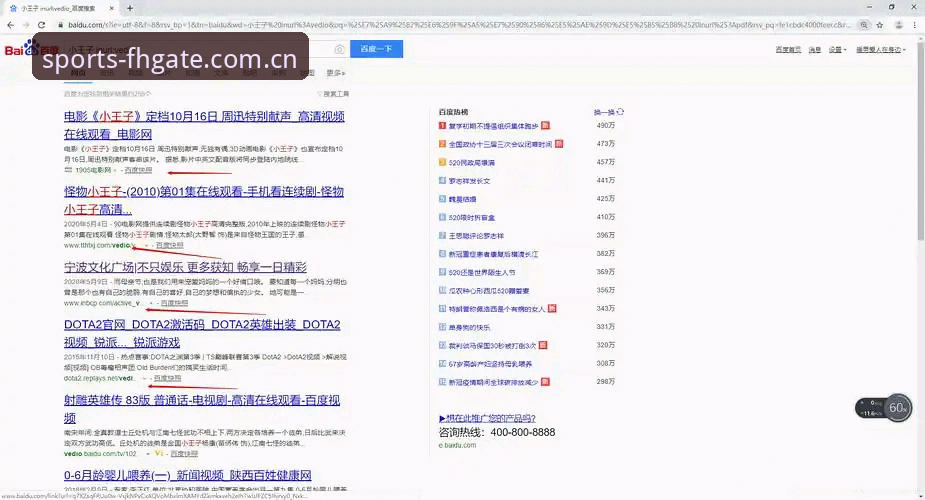Click the 百度首页 link at top right
Image resolution: width=925 pixels, height=500 pixels.
point(788,50)
